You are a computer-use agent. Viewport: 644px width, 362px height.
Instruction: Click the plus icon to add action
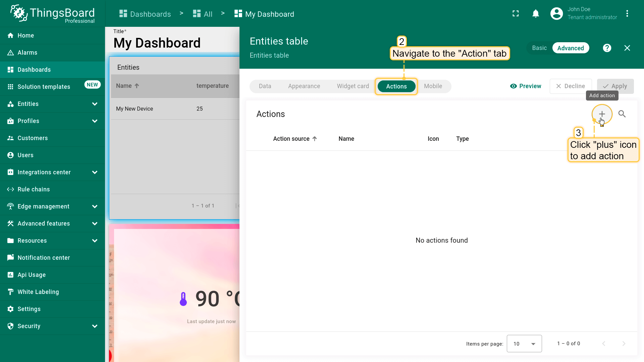point(602,114)
